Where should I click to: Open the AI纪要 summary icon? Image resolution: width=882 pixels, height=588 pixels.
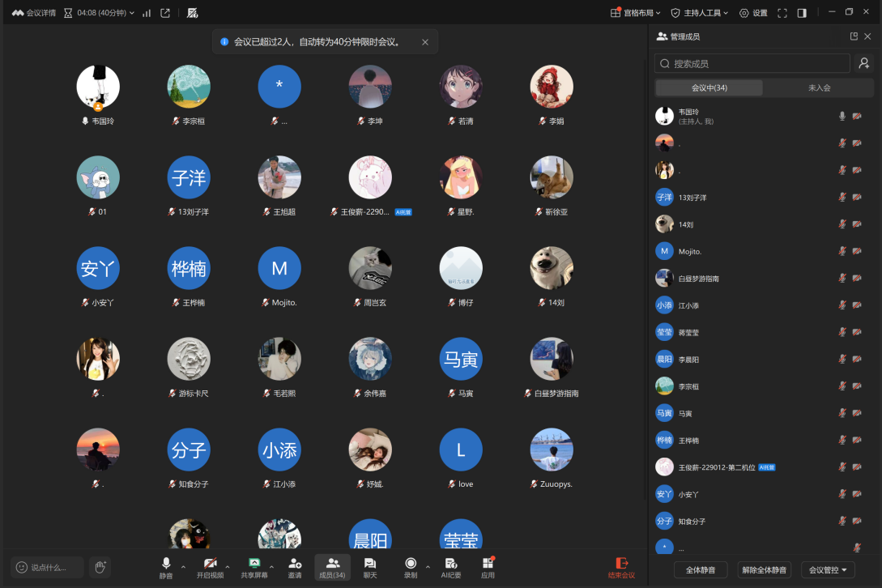coord(450,564)
